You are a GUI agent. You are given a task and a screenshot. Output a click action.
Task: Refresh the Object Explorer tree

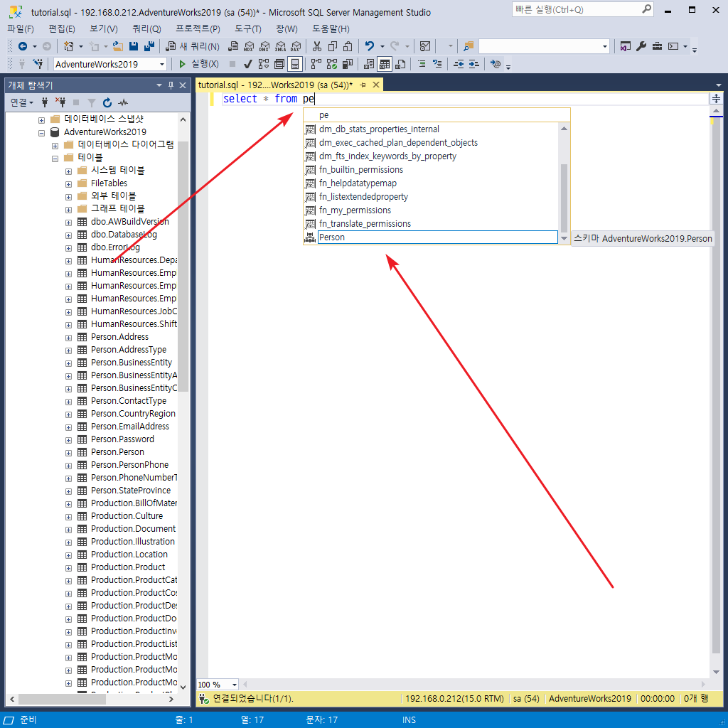tap(107, 102)
